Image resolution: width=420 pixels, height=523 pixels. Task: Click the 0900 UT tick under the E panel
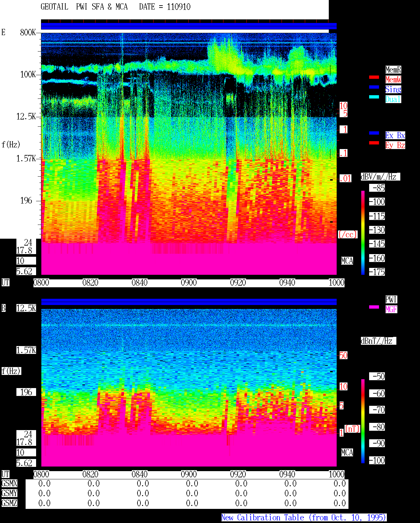(189, 283)
